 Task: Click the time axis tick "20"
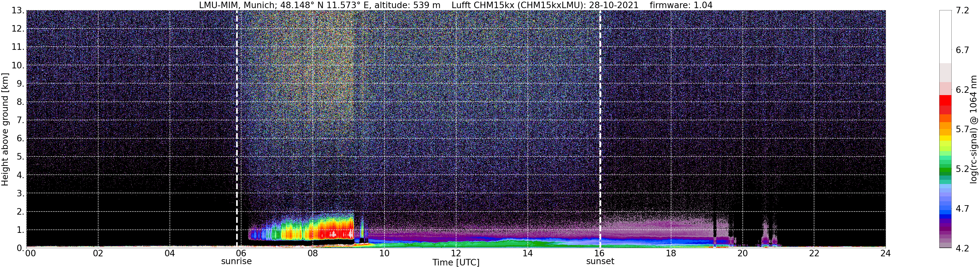click(x=742, y=253)
